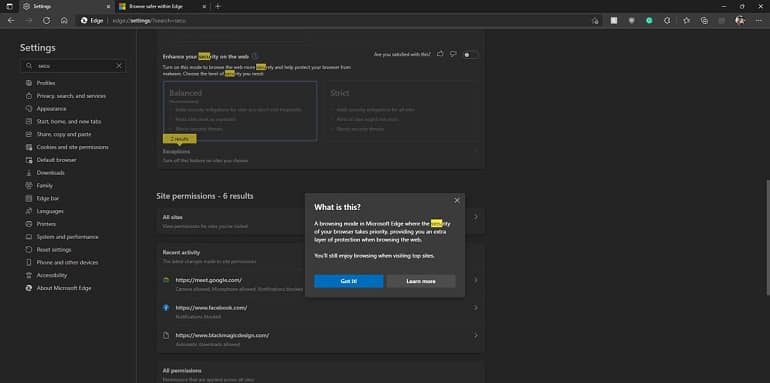Image resolution: width=770 pixels, height=383 pixels.
Task: Open blackmagicdesign.com permissions chevron
Action: (x=475, y=335)
